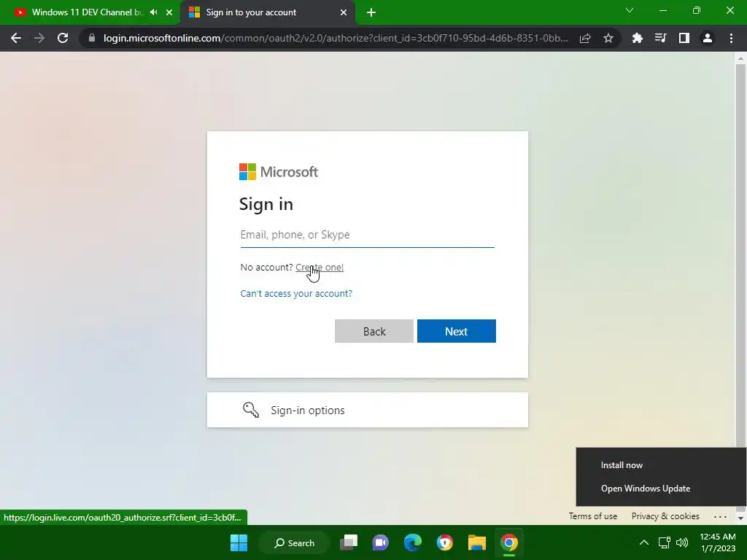
Task: Click Google Chrome taskbar icon
Action: [x=508, y=542]
